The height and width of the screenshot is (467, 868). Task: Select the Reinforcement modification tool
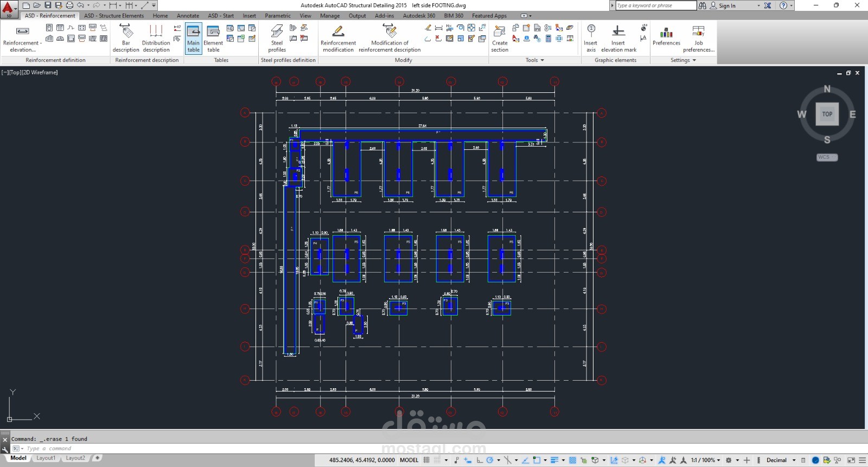tap(338, 38)
